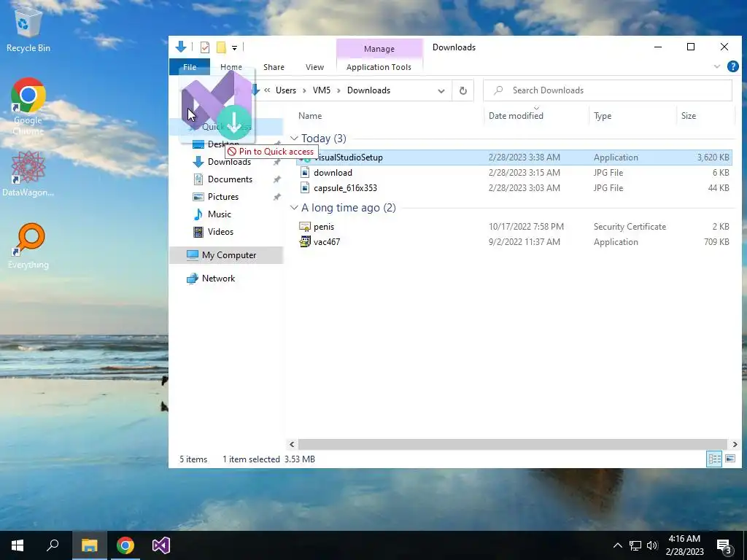Image resolution: width=747 pixels, height=560 pixels.
Task: Open the Customize Quick Access Toolbar dropdown arrow
Action: [x=234, y=47]
